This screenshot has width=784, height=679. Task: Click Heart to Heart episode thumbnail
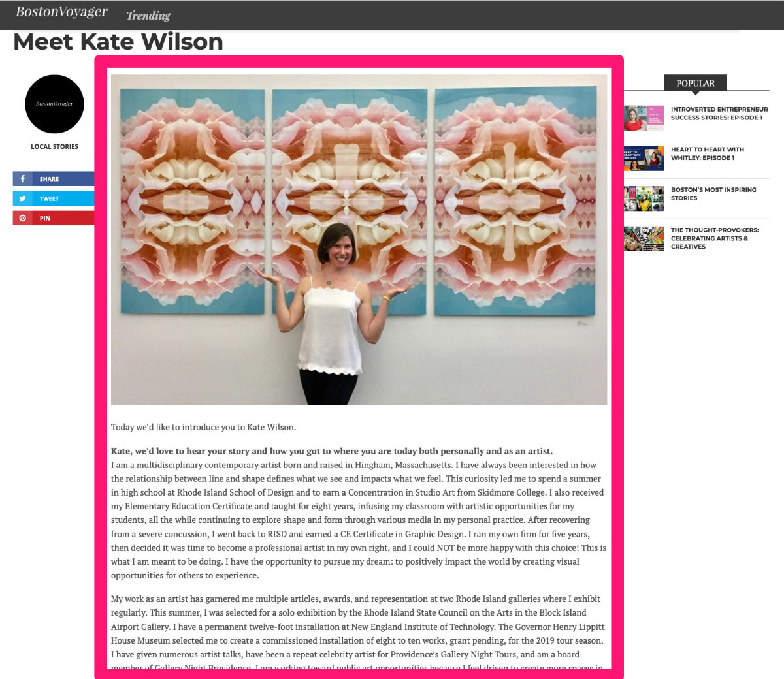644,158
